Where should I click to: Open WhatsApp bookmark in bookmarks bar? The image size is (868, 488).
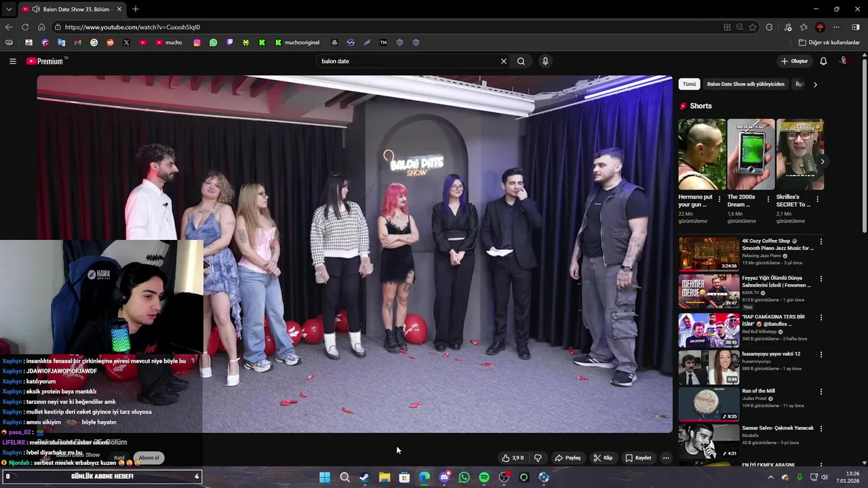214,42
